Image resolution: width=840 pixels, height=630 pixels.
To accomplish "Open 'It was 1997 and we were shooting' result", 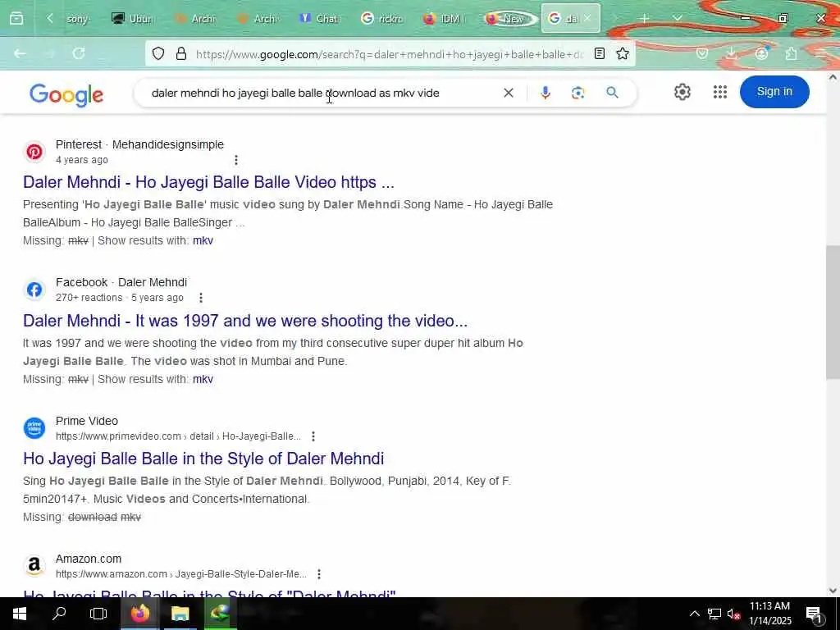I will pyautogui.click(x=244, y=321).
